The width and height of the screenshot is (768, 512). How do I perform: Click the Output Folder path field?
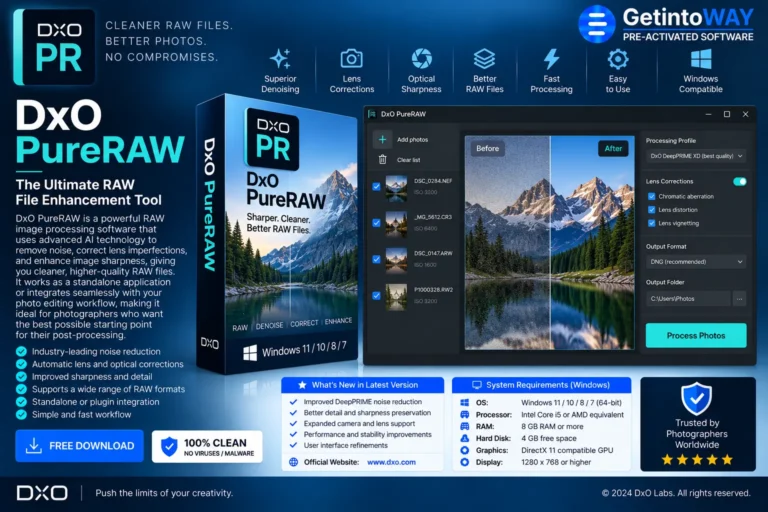click(688, 298)
